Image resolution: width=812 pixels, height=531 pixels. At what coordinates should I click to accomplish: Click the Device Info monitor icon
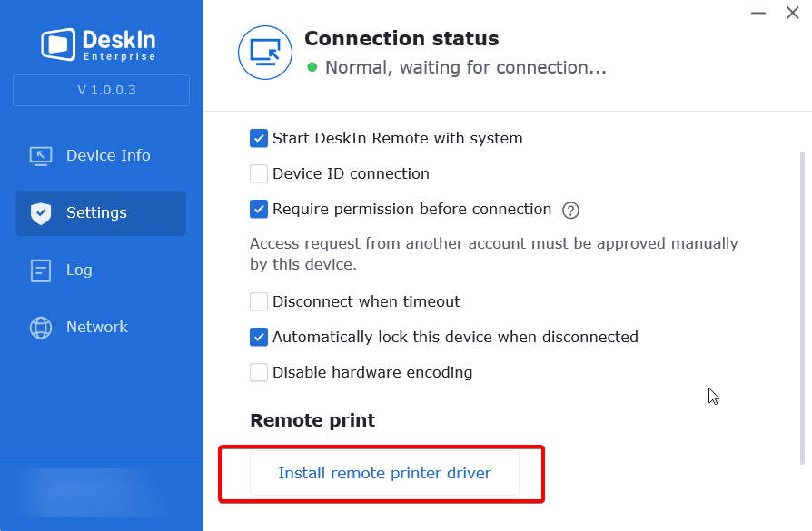tap(40, 156)
